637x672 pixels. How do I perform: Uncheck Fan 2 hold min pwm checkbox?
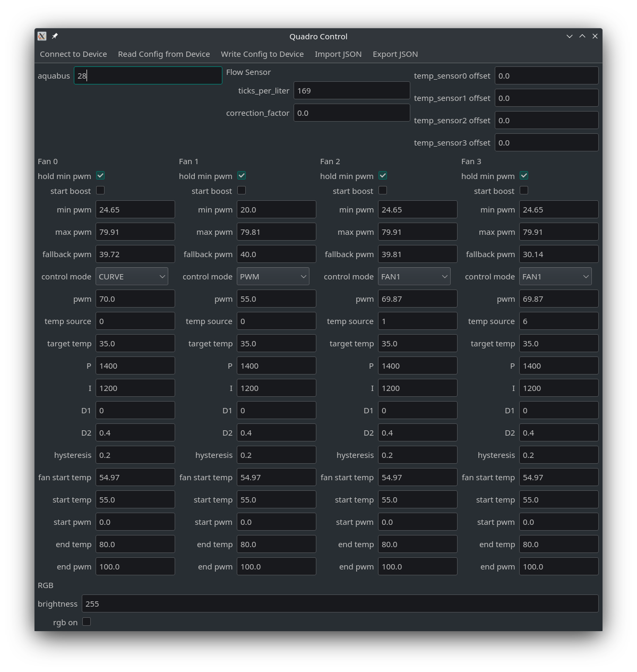click(383, 175)
